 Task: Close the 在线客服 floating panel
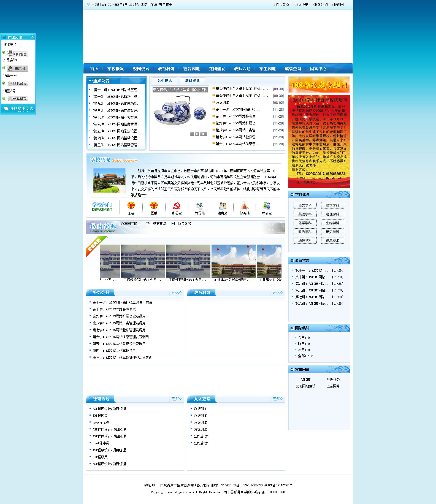32,37
